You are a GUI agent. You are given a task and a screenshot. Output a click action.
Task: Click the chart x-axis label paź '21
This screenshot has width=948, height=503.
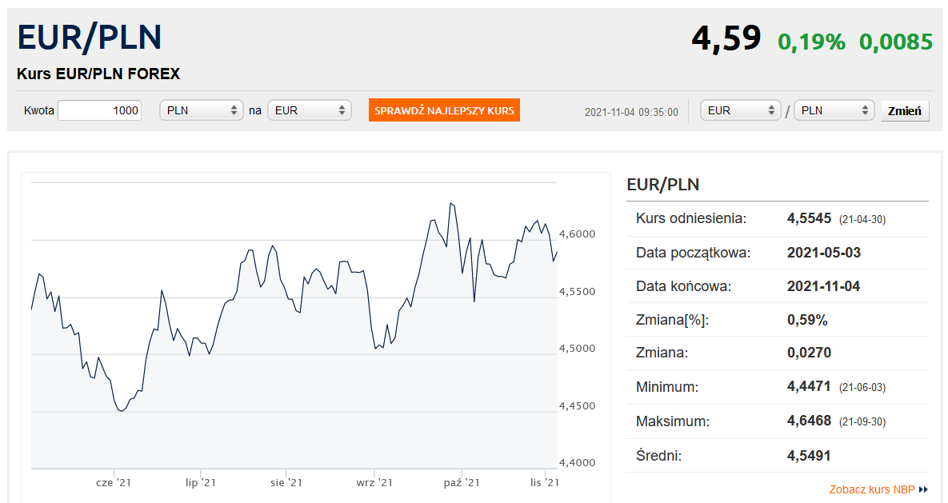click(461, 482)
